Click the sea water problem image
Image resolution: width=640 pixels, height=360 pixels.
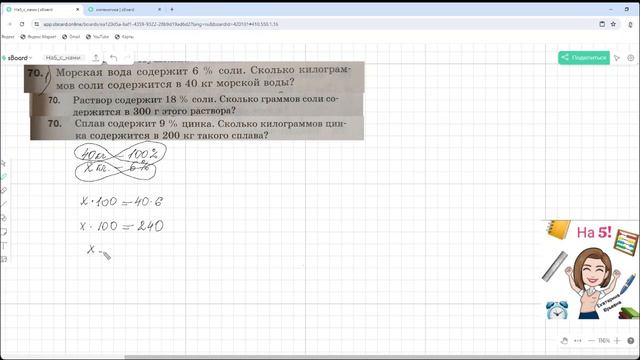[194, 77]
